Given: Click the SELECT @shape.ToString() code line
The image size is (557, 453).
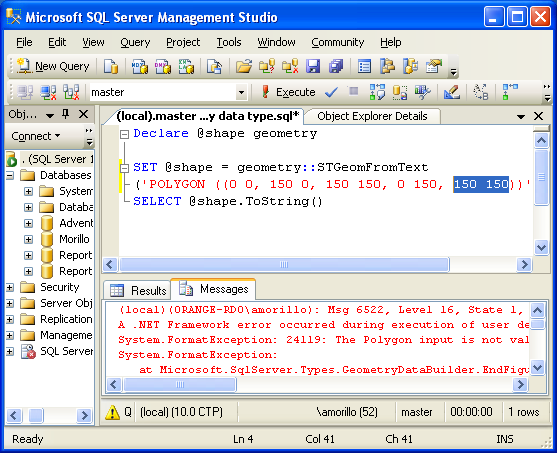Looking at the screenshot, I should pos(228,201).
